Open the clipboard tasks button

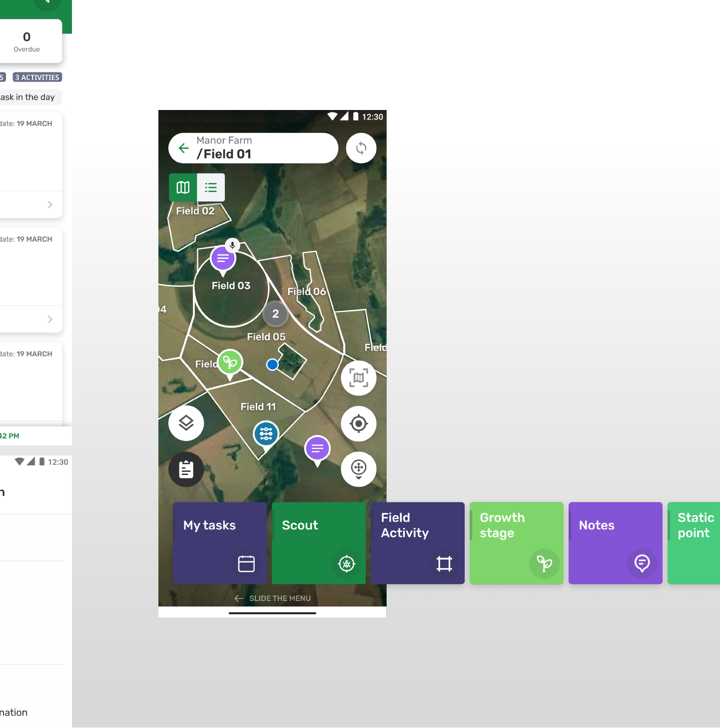186,469
